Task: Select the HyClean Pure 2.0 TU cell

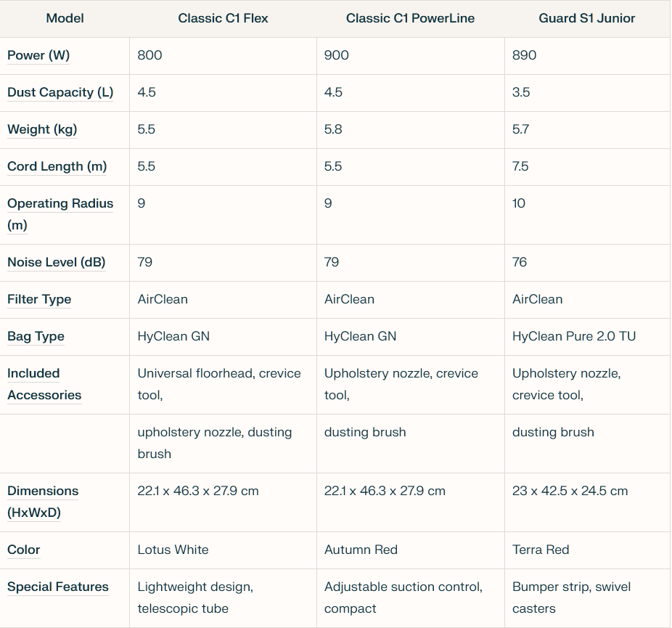Action: click(x=574, y=336)
